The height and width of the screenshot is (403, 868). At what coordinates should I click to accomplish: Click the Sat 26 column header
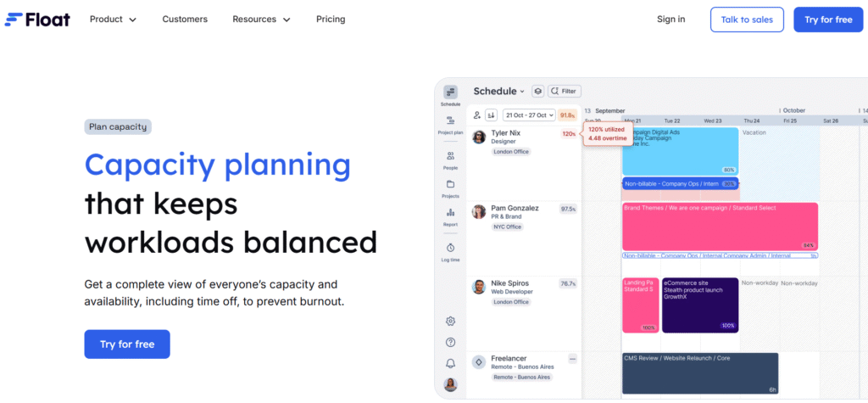tap(831, 120)
